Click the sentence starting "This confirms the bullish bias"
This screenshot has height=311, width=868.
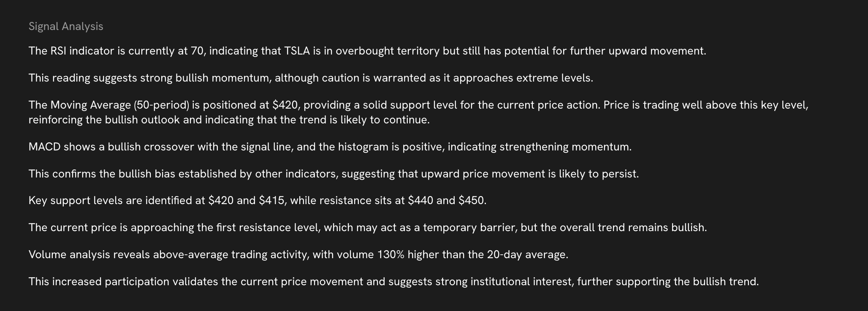pos(334,174)
